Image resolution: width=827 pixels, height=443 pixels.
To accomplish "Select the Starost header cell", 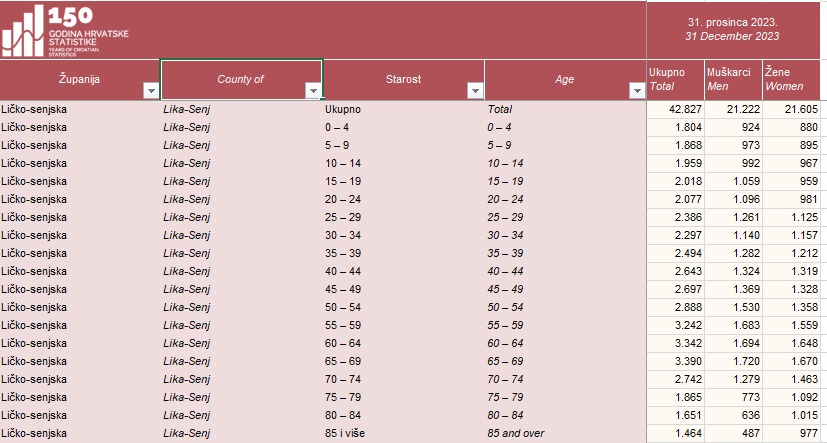I will click(x=403, y=80).
